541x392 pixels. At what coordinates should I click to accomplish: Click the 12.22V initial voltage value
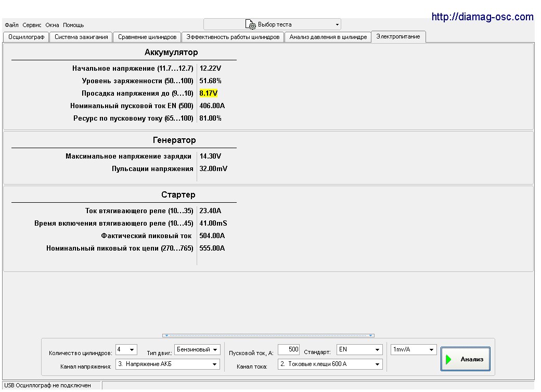(210, 69)
